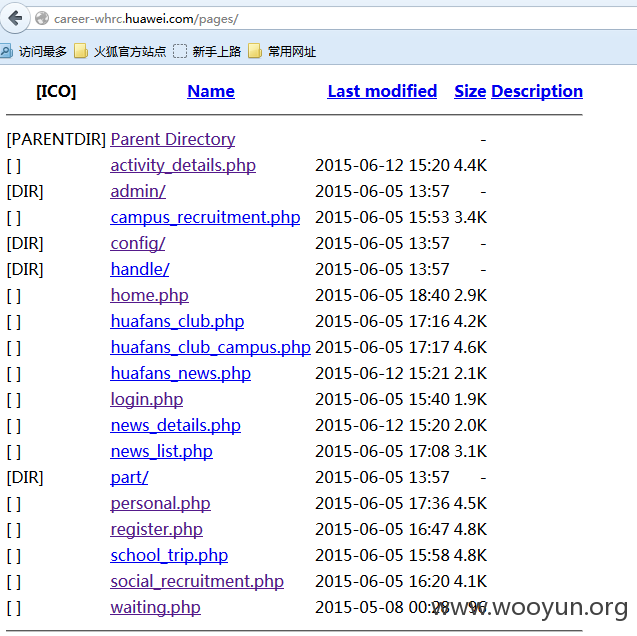Screen dimensions: 637x636
Task: Click the 1.9K size of login.php
Action: [x=470, y=399]
